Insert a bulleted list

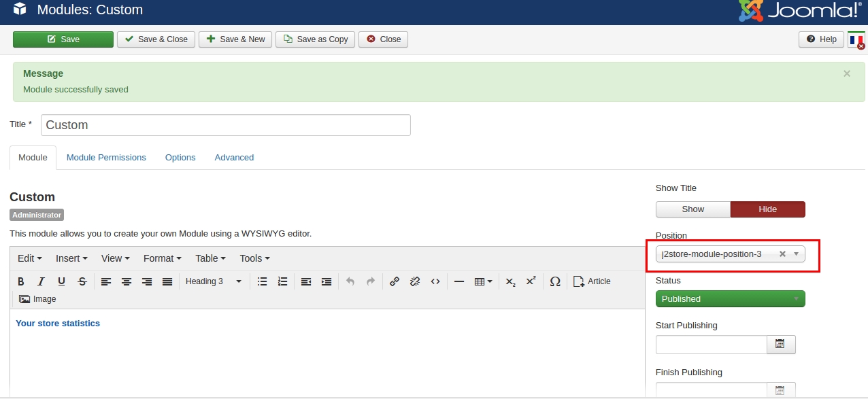coord(262,281)
